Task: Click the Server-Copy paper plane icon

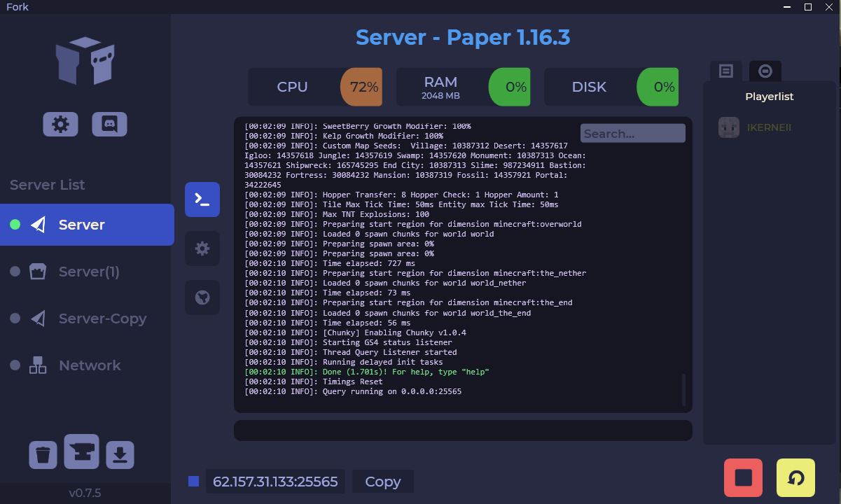Action: coord(38,318)
